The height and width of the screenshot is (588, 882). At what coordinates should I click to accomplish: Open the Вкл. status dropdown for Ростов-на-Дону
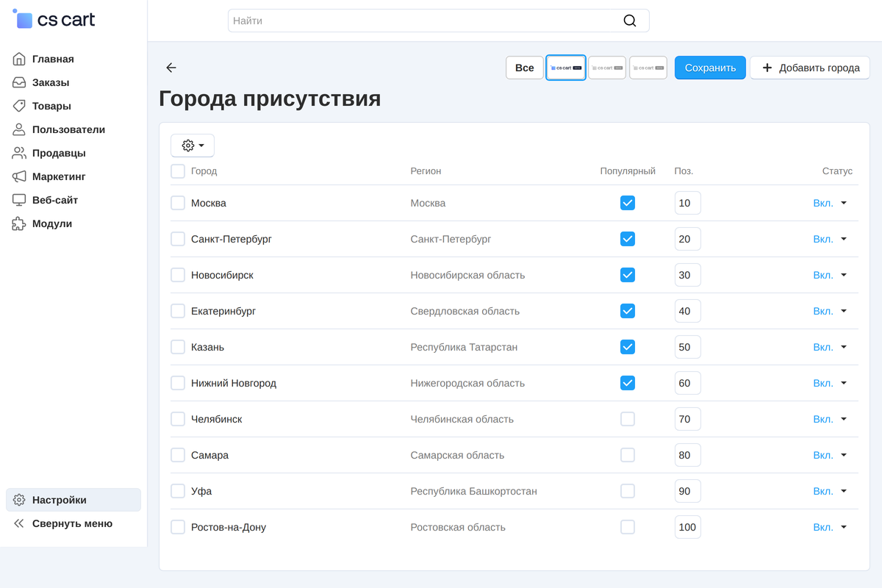point(831,527)
